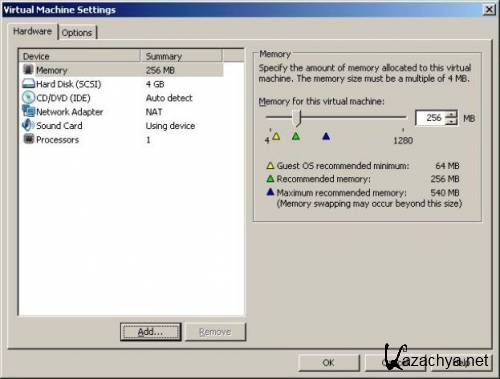Click the Auto detect summary value

coord(169,98)
